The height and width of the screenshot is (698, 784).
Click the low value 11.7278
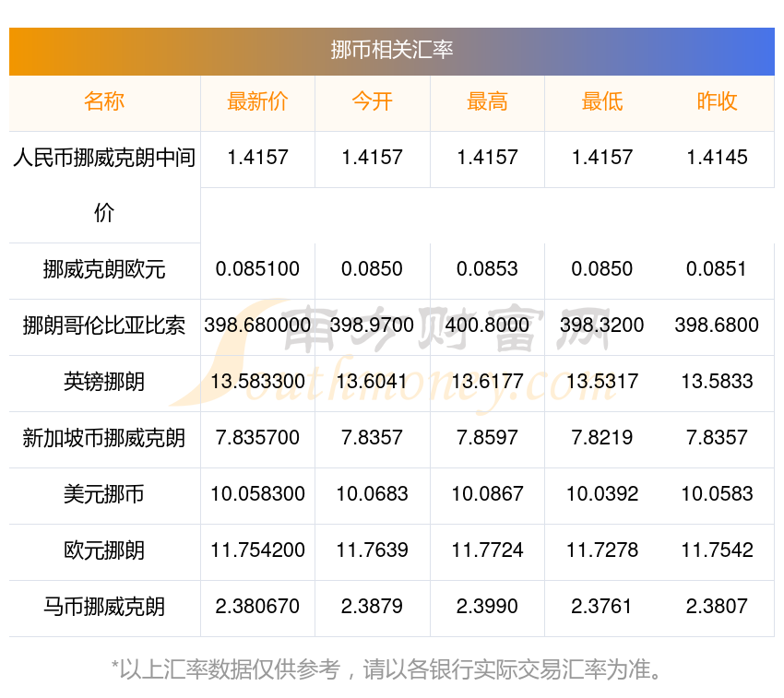602,550
